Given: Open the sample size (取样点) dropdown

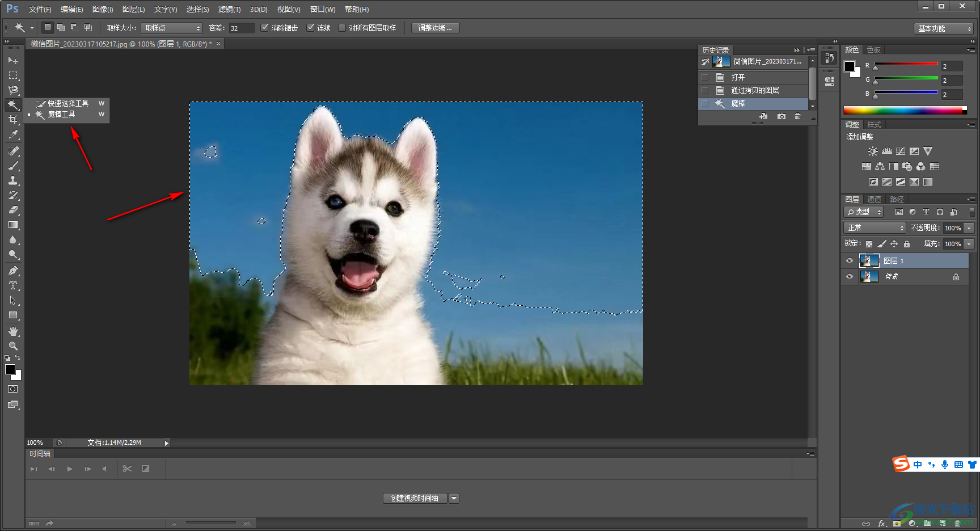Looking at the screenshot, I should (x=171, y=28).
